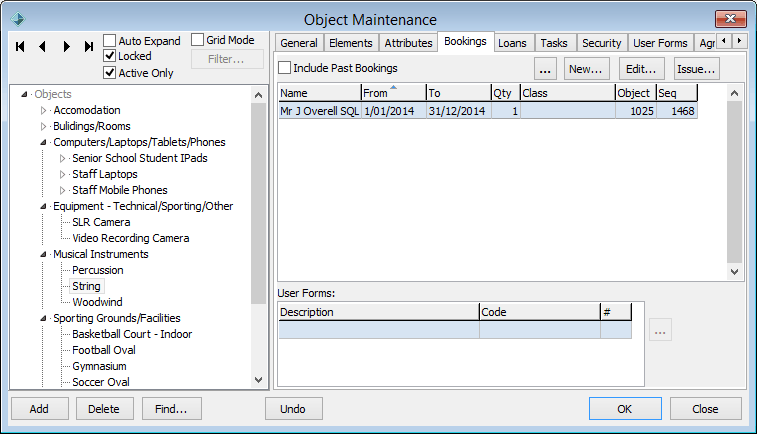Image resolution: width=757 pixels, height=434 pixels.
Task: Click ellipsis button beside User Forms grid
Action: pyautogui.click(x=660, y=330)
